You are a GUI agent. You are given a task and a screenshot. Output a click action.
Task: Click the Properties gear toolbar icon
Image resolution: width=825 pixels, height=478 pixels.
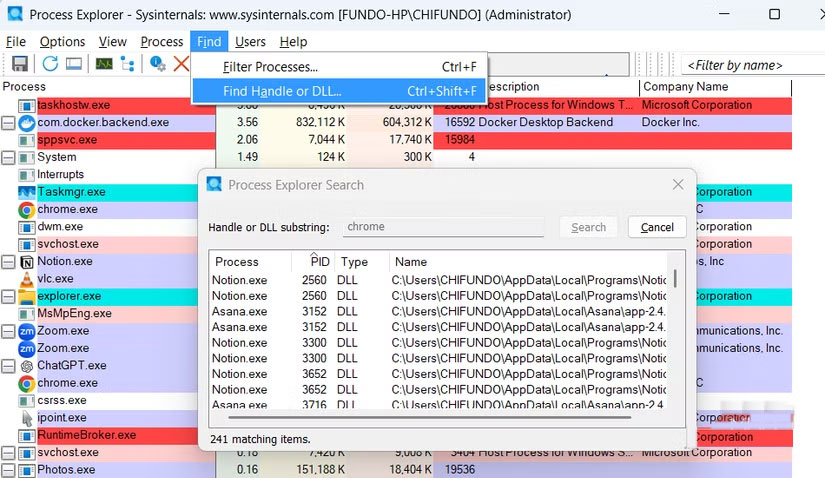pyautogui.click(x=157, y=64)
